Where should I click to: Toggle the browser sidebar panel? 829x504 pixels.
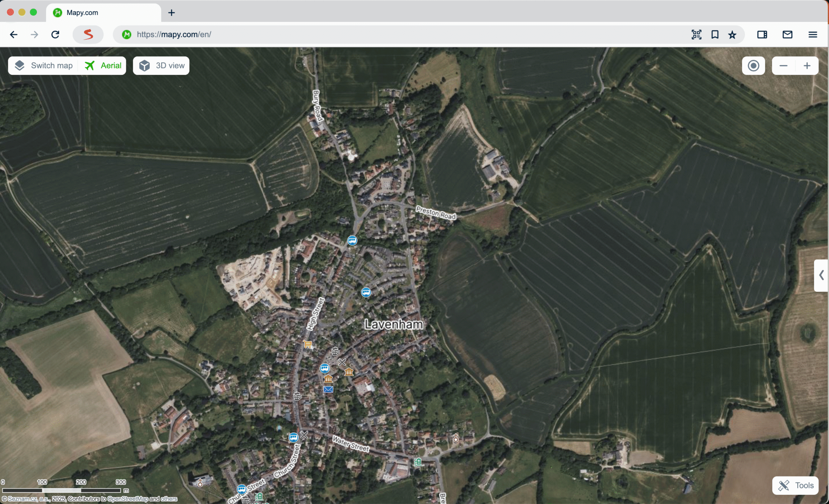(762, 35)
